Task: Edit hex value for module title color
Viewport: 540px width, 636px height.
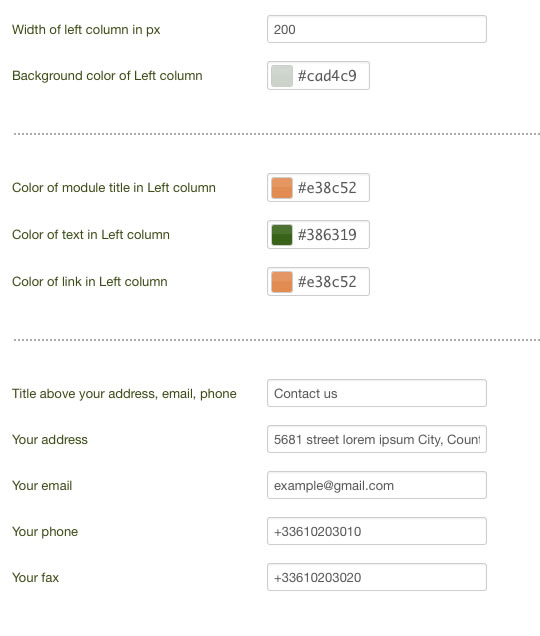Action: click(327, 188)
